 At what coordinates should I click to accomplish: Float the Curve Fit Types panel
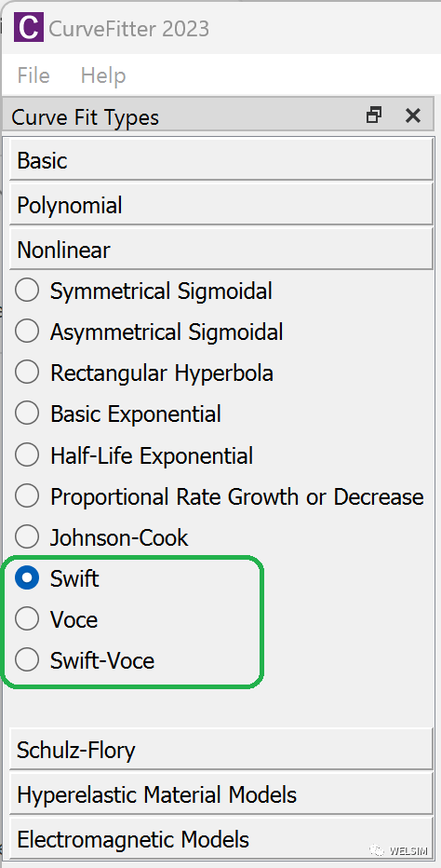374,115
